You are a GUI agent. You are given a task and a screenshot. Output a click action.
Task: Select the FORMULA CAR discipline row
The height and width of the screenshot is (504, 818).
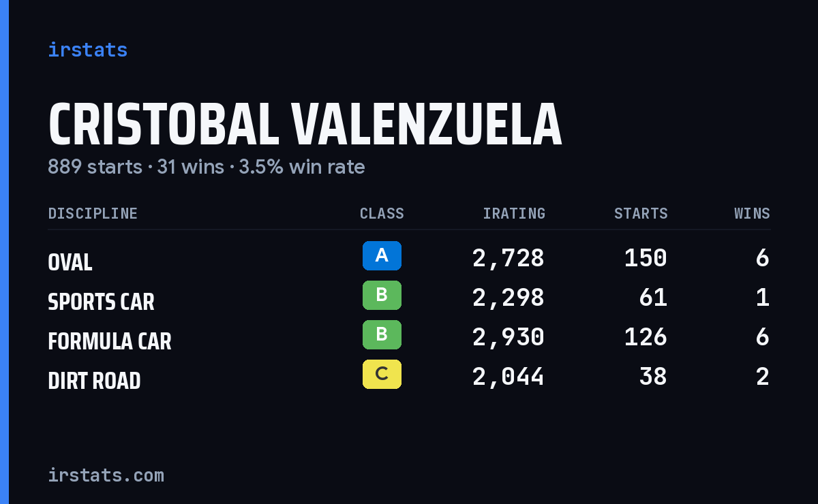(409, 338)
